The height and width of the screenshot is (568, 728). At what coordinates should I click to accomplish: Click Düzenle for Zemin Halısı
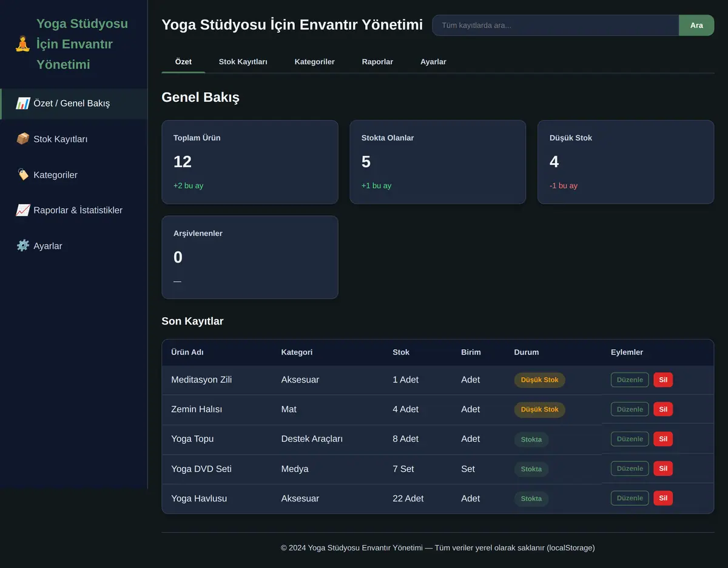[630, 409]
